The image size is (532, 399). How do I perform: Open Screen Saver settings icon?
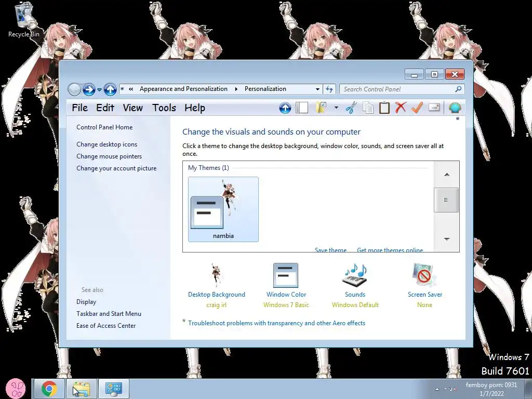(x=424, y=275)
